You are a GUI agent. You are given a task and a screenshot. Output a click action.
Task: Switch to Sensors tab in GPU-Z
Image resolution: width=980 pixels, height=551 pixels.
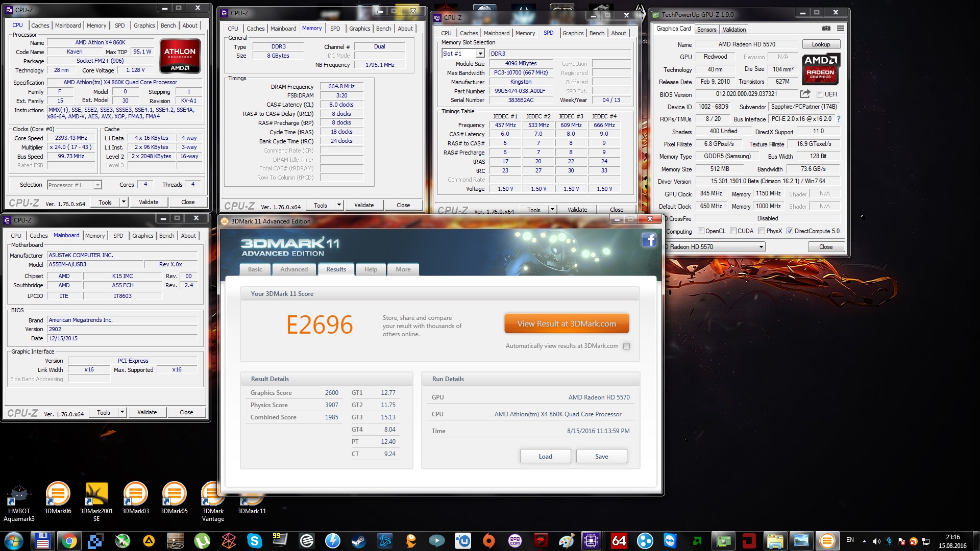tap(706, 30)
